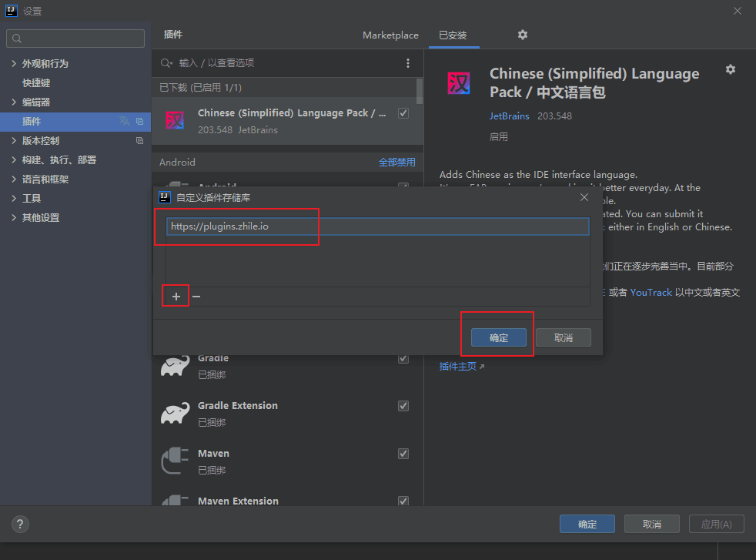Close the custom plugin repositories dialog
The width and height of the screenshot is (756, 560).
click(x=584, y=197)
